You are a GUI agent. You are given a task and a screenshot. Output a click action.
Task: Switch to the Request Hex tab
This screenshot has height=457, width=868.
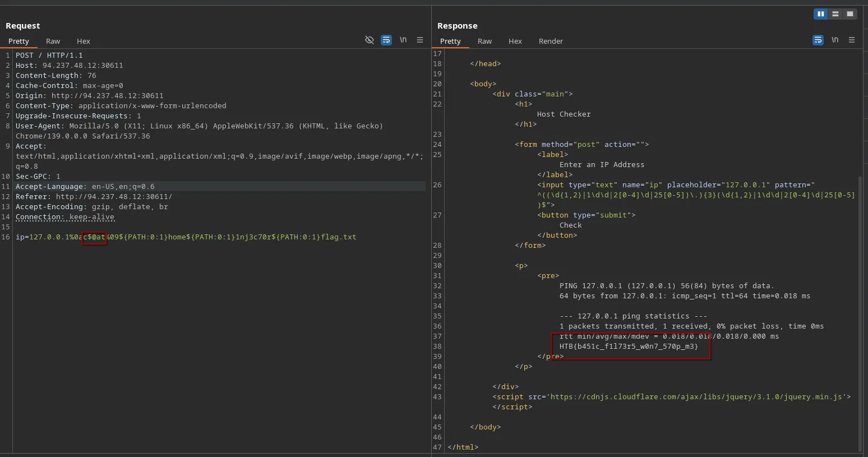pyautogui.click(x=84, y=41)
